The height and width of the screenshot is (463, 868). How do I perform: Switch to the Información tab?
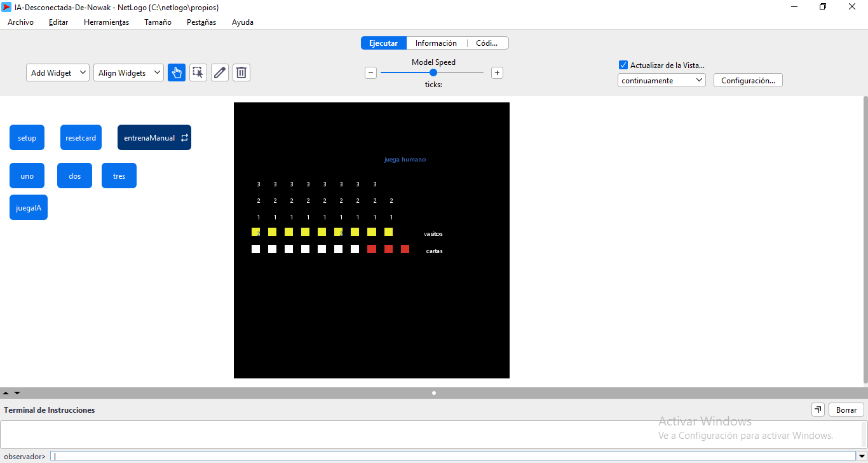pyautogui.click(x=436, y=43)
